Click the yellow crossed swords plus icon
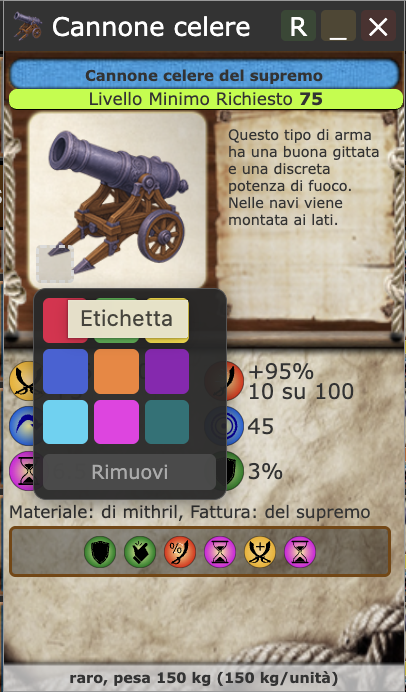 [260, 552]
